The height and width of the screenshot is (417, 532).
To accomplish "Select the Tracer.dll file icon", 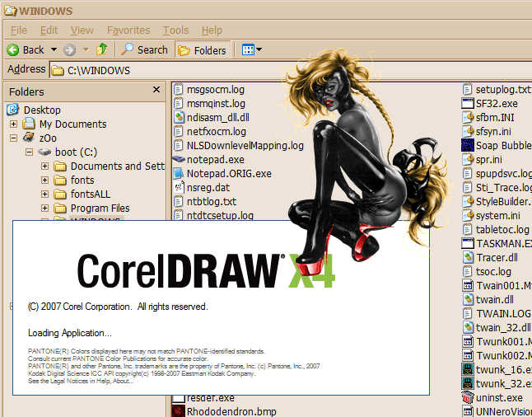I will pos(468,257).
